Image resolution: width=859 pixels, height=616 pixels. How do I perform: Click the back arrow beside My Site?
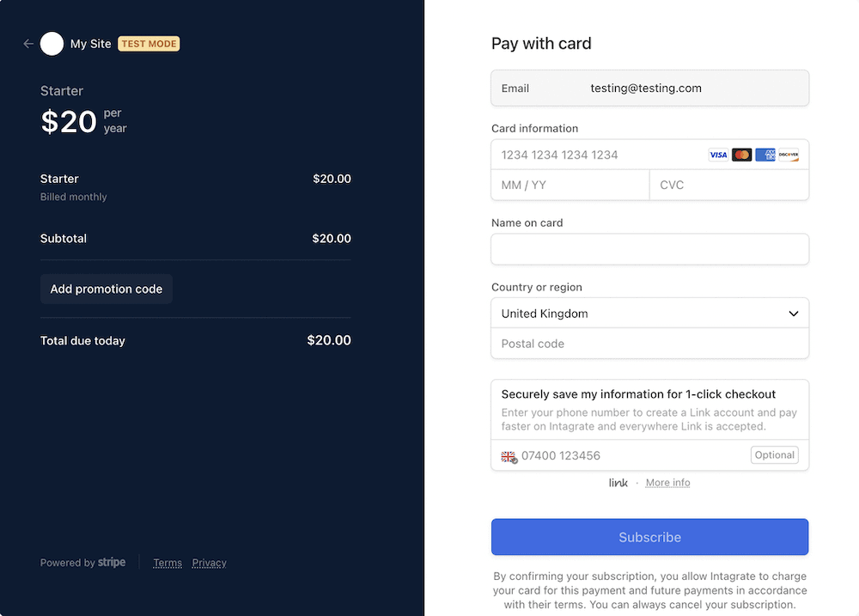pos(28,44)
